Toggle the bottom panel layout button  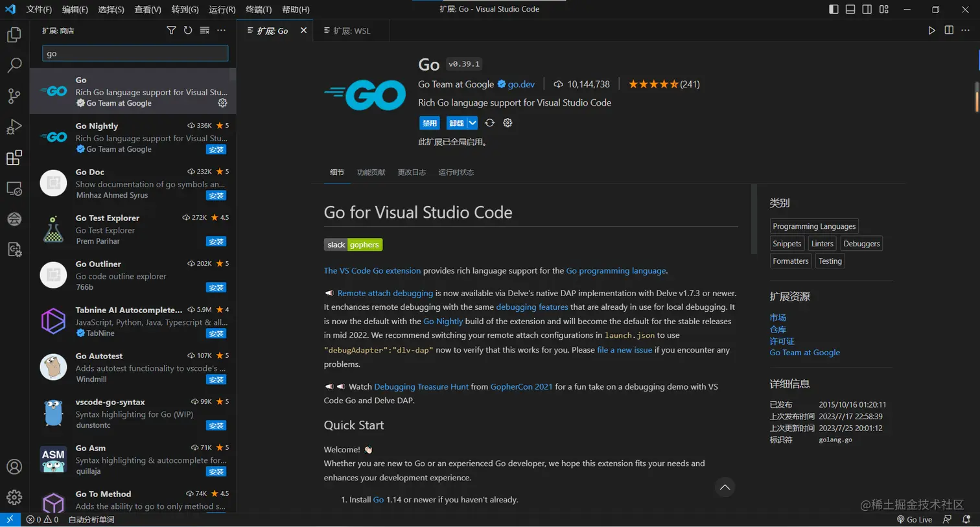850,9
